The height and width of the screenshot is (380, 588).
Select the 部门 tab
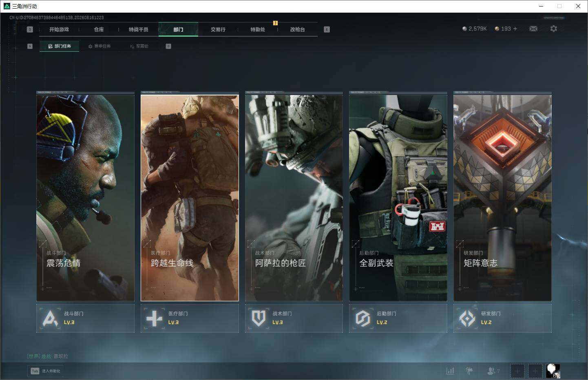click(178, 29)
